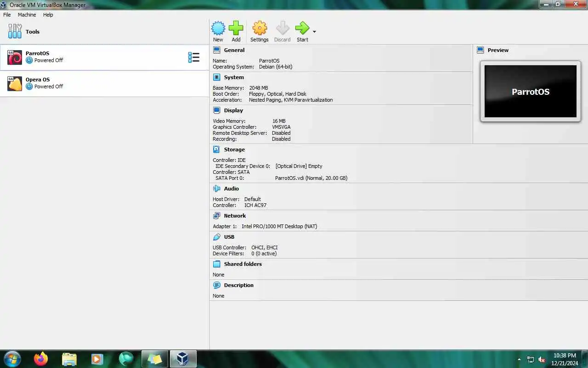The image size is (588, 368).
Task: Click the General section icon
Action: (x=217, y=50)
